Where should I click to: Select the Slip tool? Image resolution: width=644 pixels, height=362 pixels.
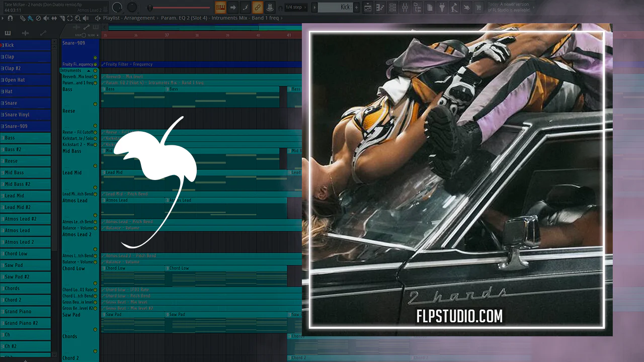(55, 18)
